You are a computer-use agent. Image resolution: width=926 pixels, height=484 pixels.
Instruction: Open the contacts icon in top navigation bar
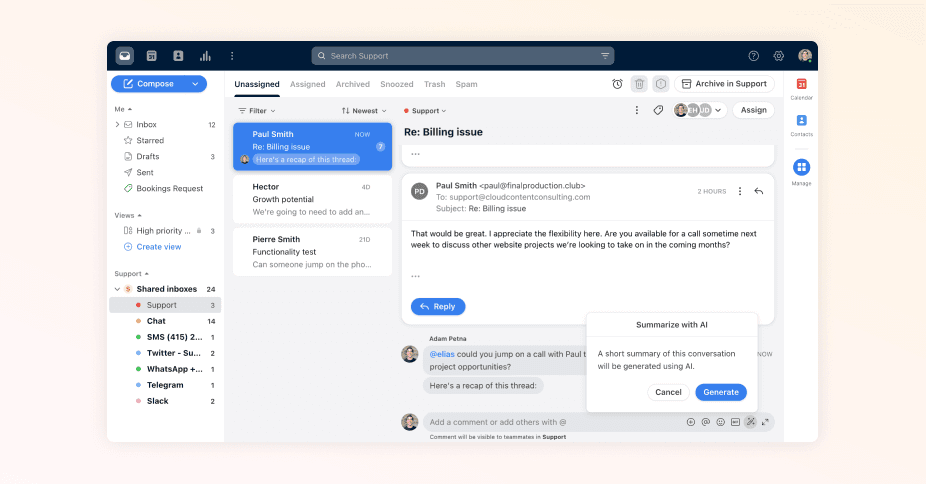178,55
